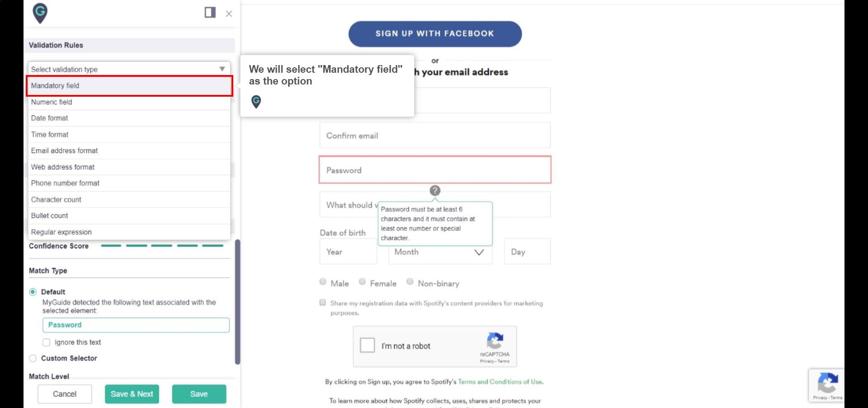868x408 pixels.
Task: Check the "I'm not a robot" checkbox
Action: pos(368,345)
